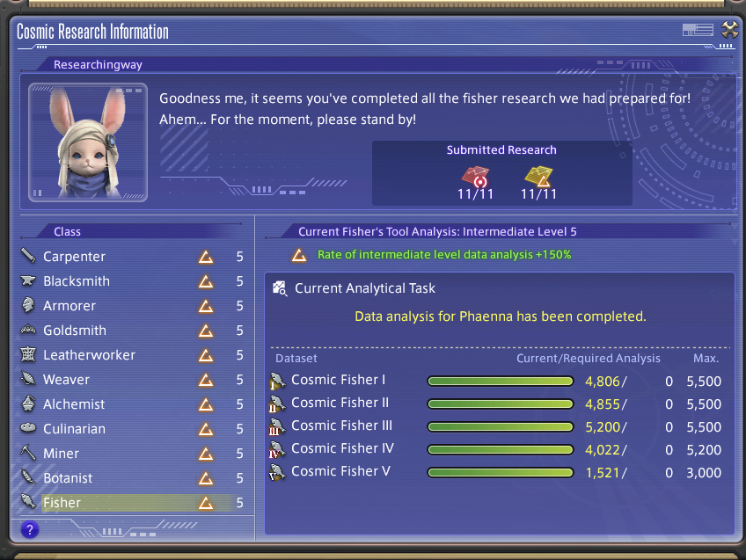The width and height of the screenshot is (746, 560).
Task: Click the Cosmic Fisher I label
Action: click(338, 380)
